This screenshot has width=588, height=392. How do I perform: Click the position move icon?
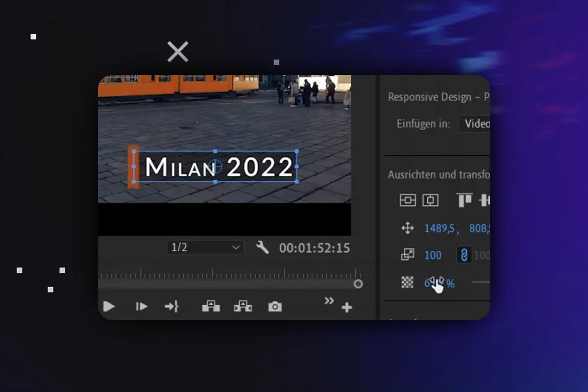tap(408, 228)
